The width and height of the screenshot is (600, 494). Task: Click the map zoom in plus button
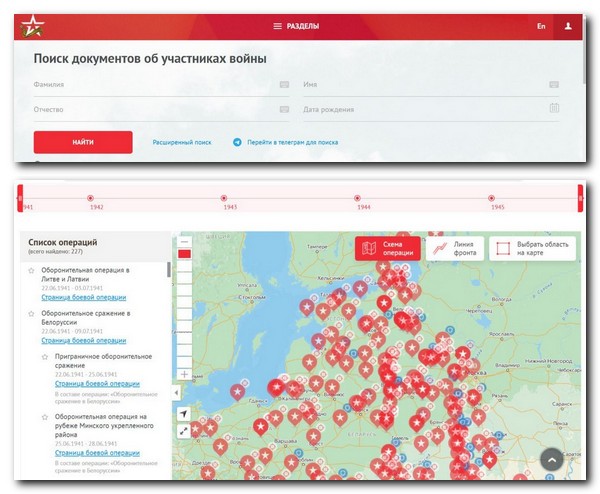[x=184, y=374]
